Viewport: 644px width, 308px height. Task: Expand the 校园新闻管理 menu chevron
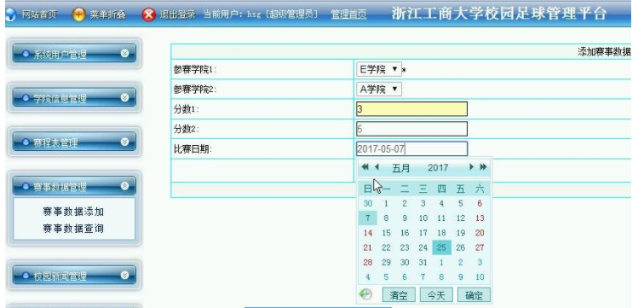pyautogui.click(x=125, y=275)
